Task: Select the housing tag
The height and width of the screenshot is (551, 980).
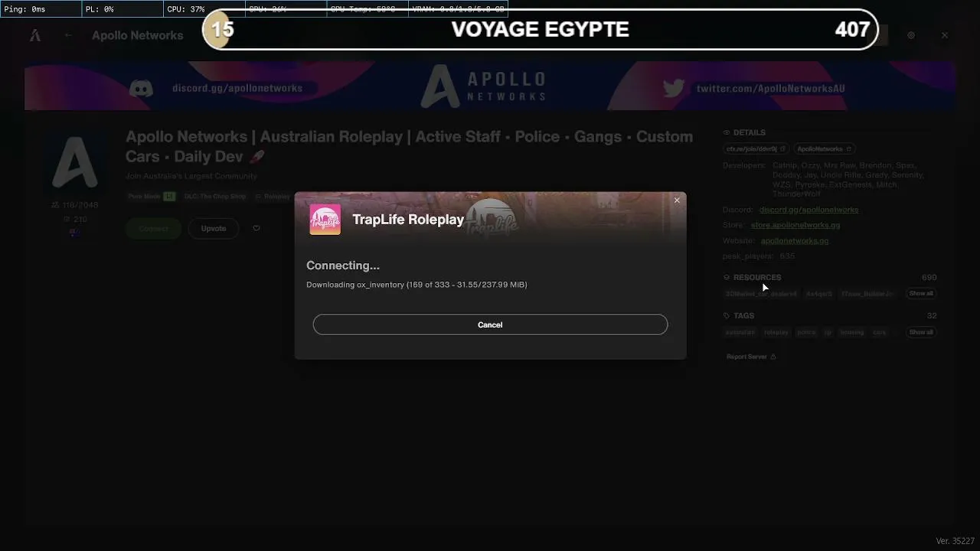Action: tap(852, 332)
